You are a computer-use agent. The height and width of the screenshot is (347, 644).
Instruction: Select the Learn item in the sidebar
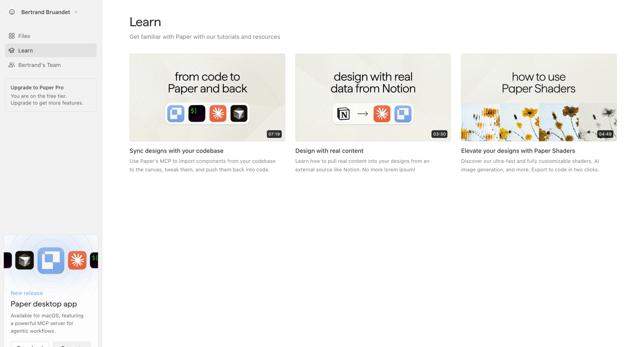click(x=51, y=50)
